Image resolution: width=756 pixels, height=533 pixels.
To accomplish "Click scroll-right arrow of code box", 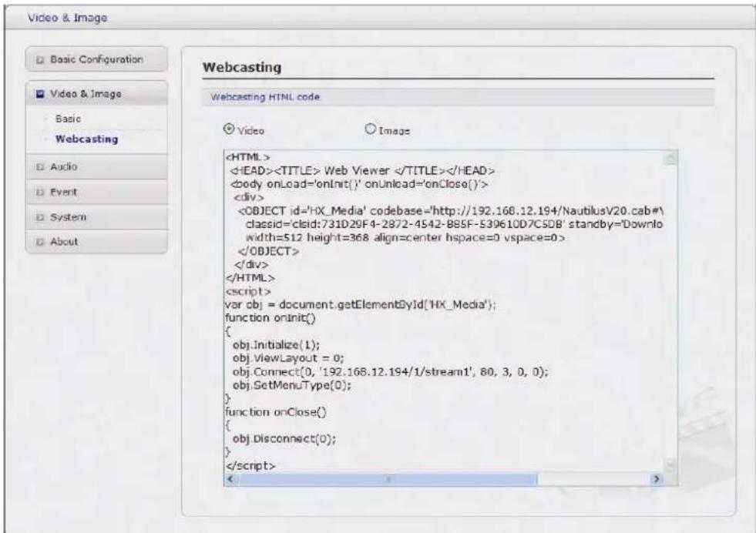I will click(656, 479).
